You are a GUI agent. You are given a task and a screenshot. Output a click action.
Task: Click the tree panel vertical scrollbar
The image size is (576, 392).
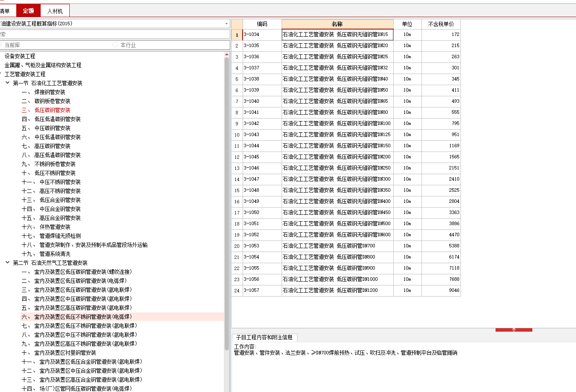pos(227,203)
